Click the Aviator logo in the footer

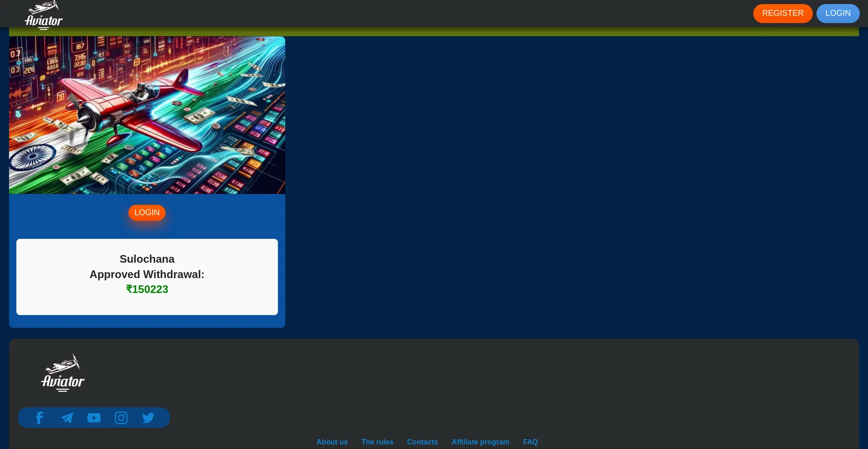pyautogui.click(x=63, y=373)
